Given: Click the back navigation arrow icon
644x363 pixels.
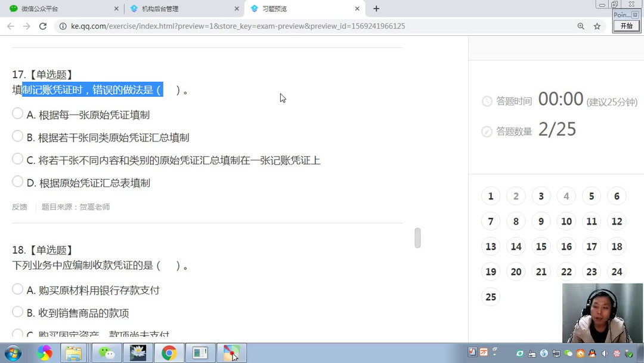Looking at the screenshot, I should tap(10, 26).
